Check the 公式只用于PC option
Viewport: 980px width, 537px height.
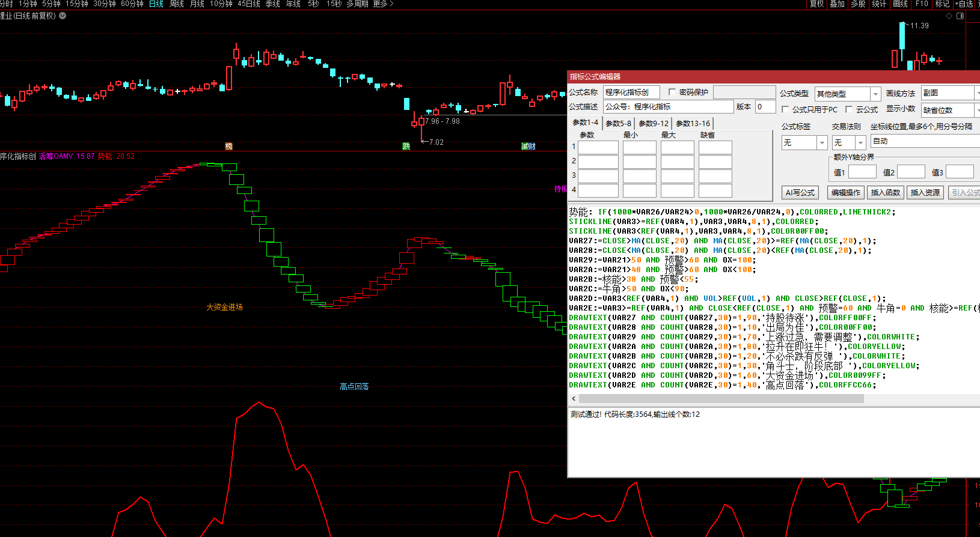pyautogui.click(x=785, y=109)
